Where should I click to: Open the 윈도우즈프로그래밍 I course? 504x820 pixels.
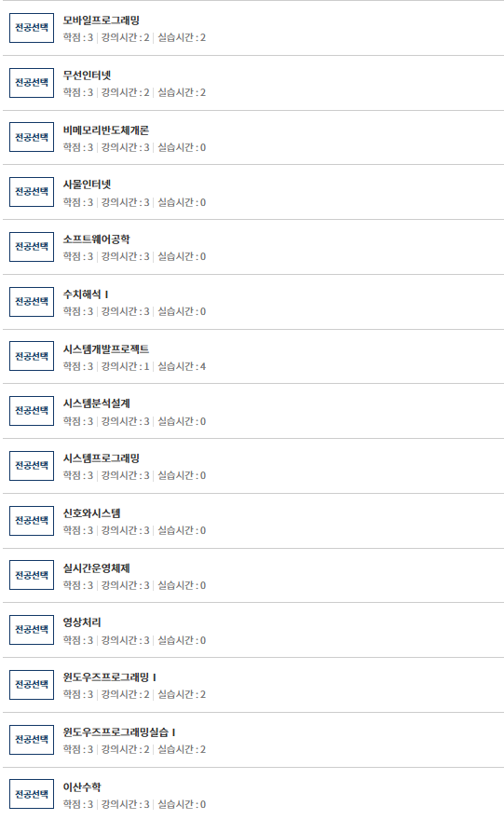[110, 677]
